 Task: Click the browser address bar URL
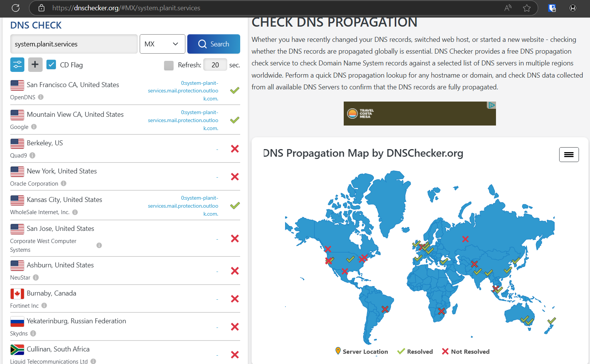pyautogui.click(x=126, y=8)
